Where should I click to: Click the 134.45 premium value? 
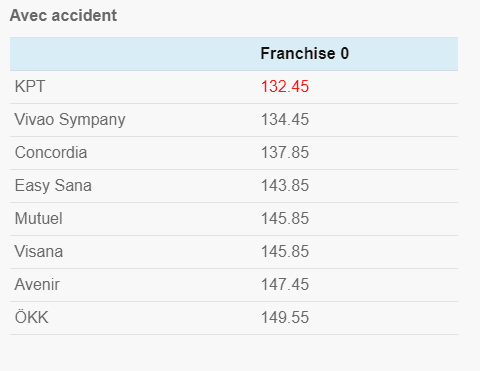[285, 120]
